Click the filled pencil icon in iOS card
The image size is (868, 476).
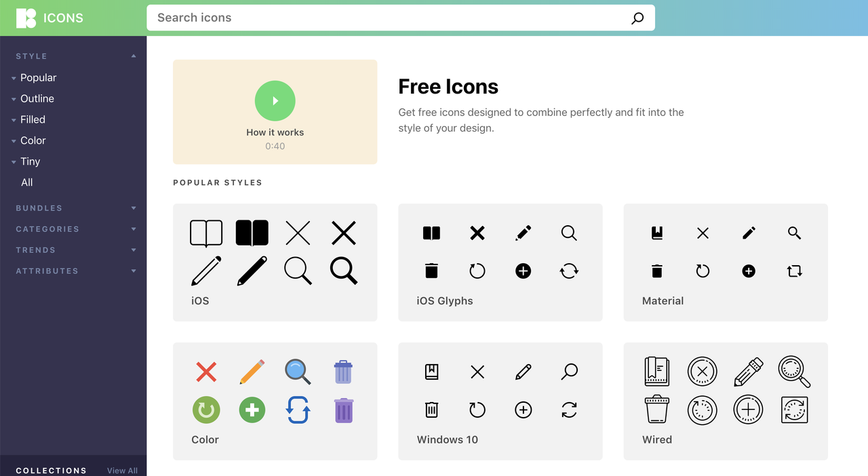[252, 271]
